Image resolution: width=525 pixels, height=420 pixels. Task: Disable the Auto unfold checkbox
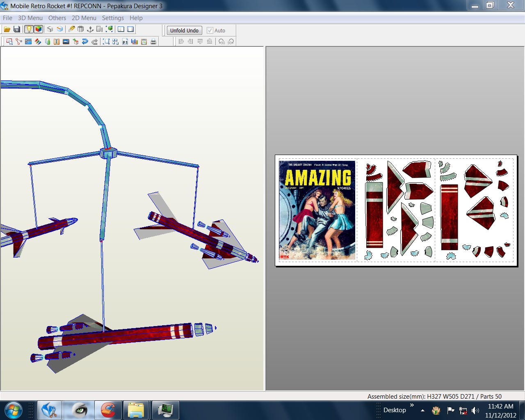click(x=210, y=30)
